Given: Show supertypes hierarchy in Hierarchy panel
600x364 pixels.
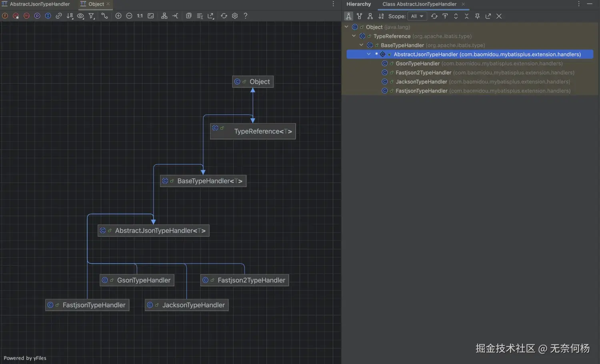Looking at the screenshot, I should (x=359, y=16).
